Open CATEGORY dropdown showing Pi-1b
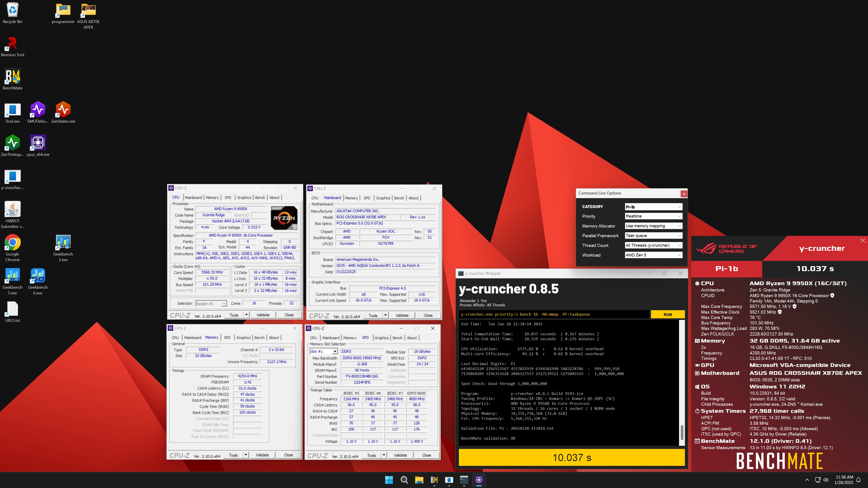Screen dimensions: 868x488 pyautogui.click(x=653, y=207)
